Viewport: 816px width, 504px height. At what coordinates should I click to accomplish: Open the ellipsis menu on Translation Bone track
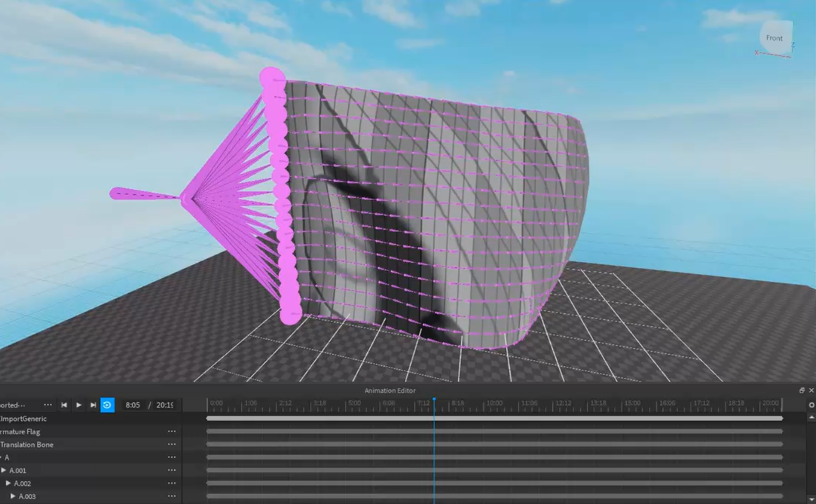click(x=172, y=444)
